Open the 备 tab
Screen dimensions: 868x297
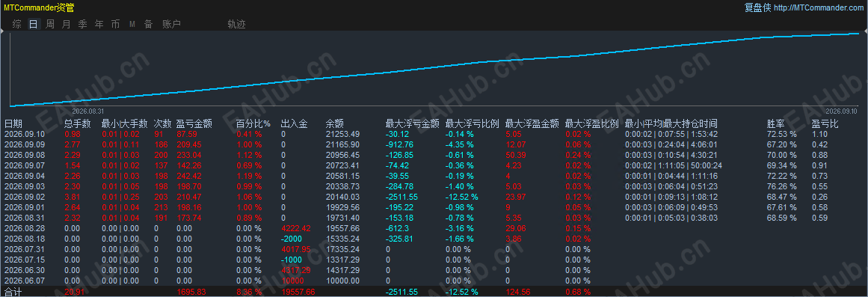pos(148,24)
